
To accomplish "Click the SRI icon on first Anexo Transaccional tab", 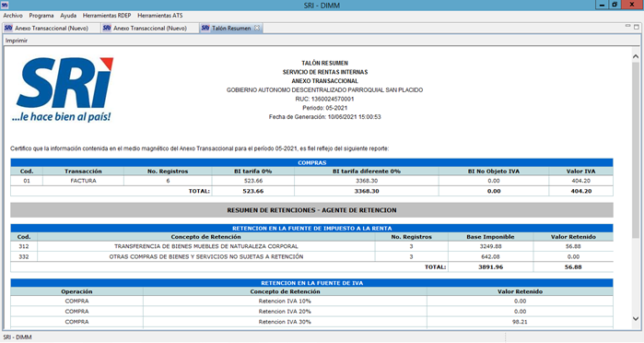I will pos(8,28).
